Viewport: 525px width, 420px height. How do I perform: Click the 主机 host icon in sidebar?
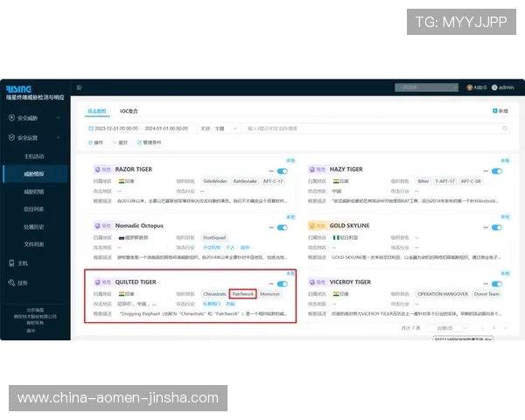(11, 262)
